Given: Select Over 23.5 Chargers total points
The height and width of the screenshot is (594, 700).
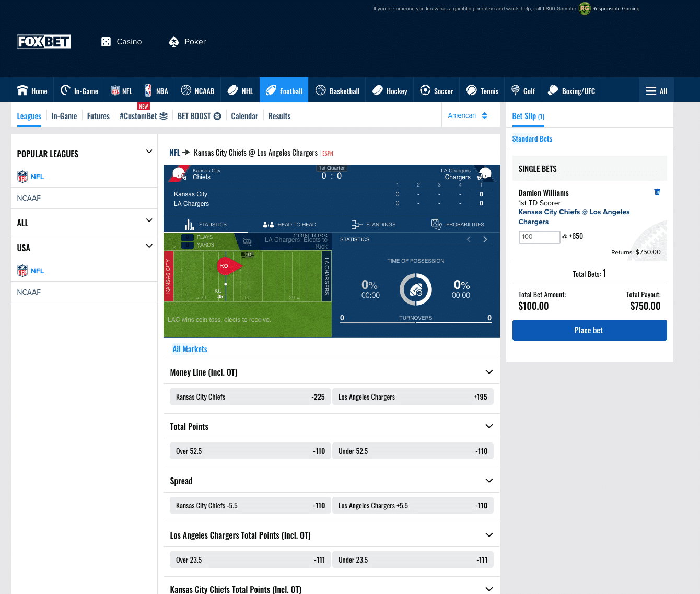Looking at the screenshot, I should click(x=250, y=560).
